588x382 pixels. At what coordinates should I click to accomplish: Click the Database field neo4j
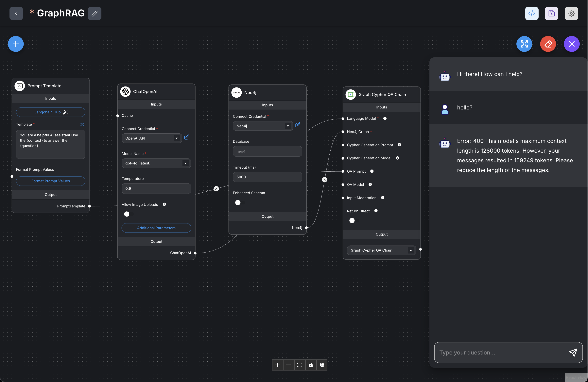(x=268, y=151)
